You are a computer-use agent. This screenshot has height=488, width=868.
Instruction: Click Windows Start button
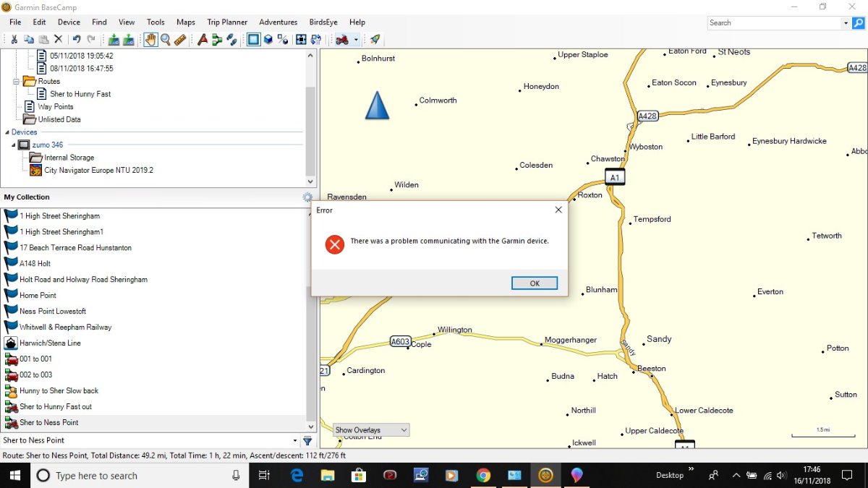coord(14,475)
